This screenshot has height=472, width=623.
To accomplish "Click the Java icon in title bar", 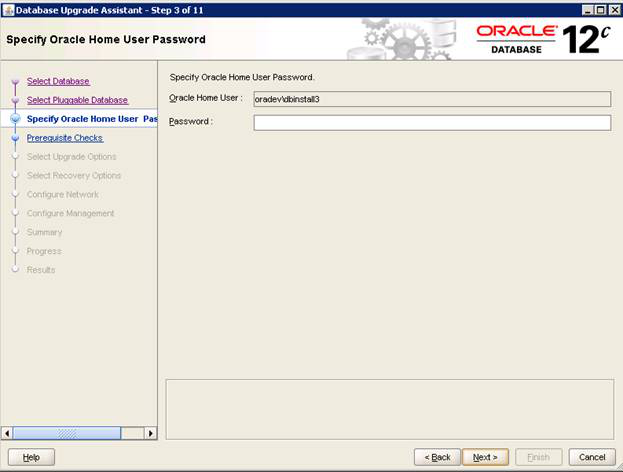I will [x=9, y=9].
